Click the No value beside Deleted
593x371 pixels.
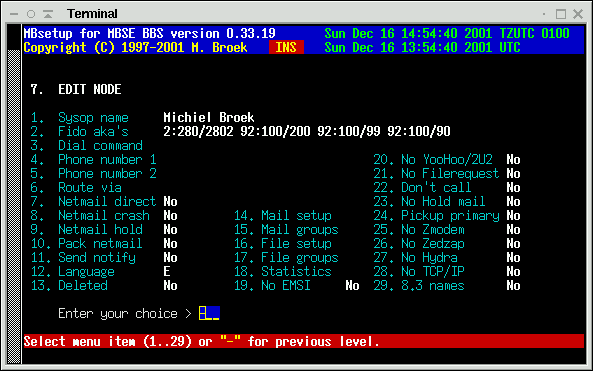(x=171, y=285)
